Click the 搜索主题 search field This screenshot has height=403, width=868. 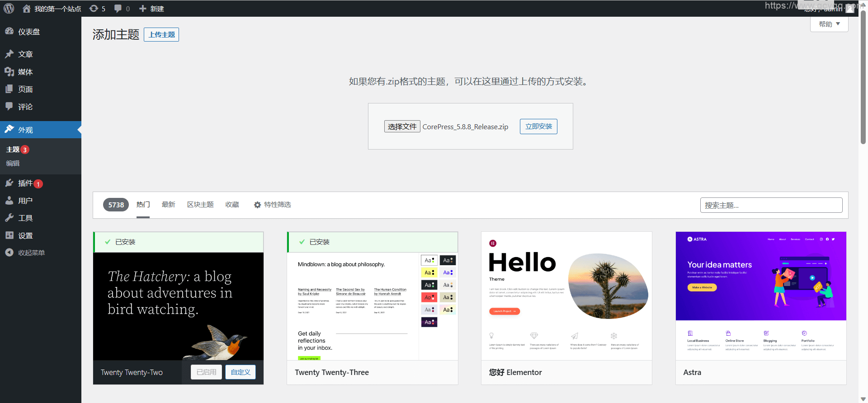coord(771,205)
